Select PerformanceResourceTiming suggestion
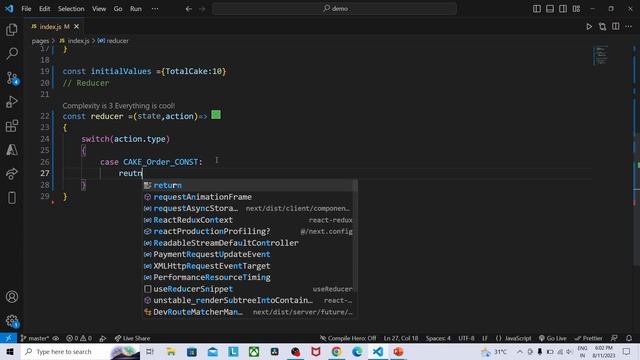The width and height of the screenshot is (640, 360). [x=249, y=277]
